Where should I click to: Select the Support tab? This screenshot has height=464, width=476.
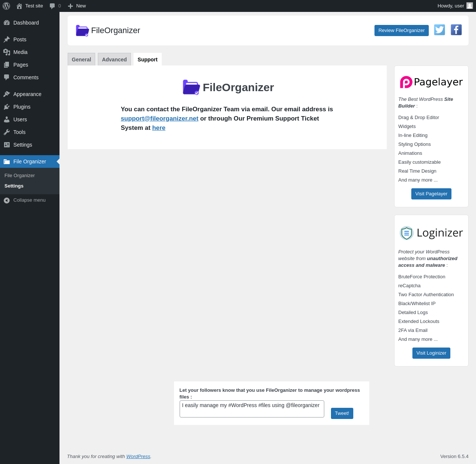point(148,60)
